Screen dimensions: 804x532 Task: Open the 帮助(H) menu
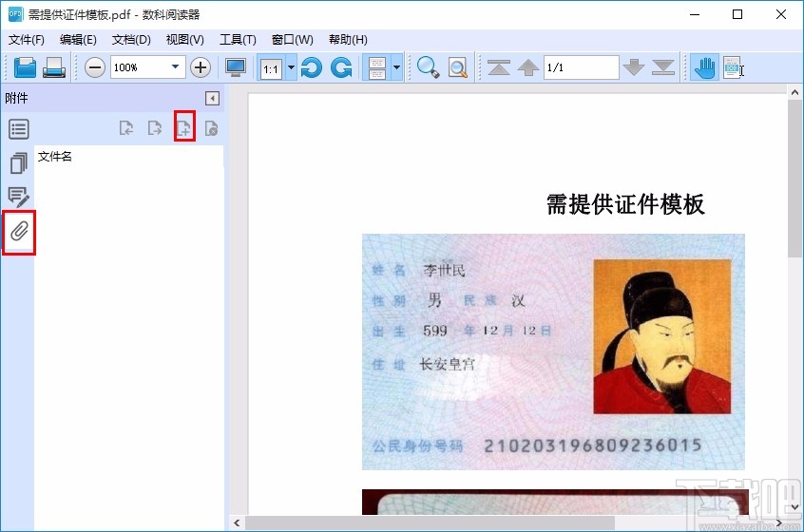[x=348, y=40]
